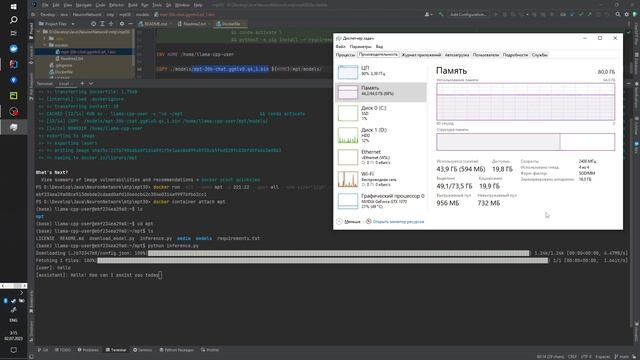Select Диск 0 (C:) in Task Manager
This screenshot has width=640, height=360.
click(x=381, y=113)
